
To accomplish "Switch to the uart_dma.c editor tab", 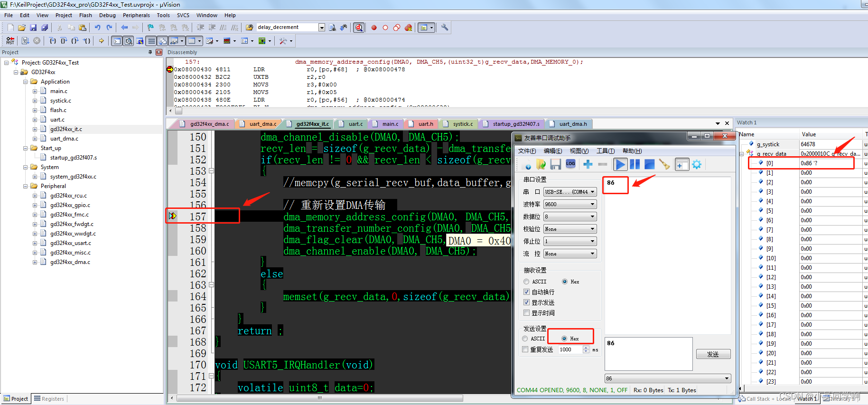I will [x=263, y=124].
